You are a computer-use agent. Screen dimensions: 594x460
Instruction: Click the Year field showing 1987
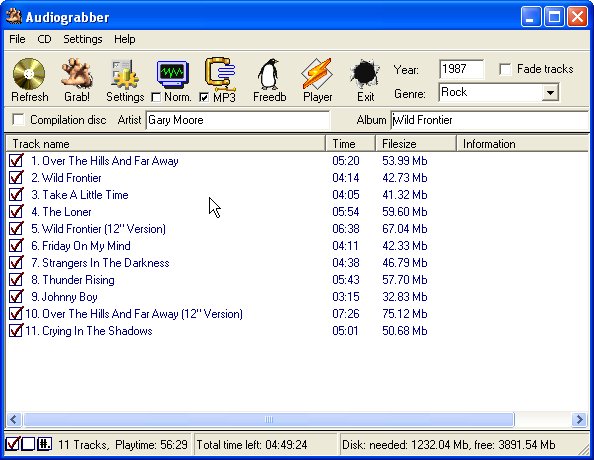point(461,69)
